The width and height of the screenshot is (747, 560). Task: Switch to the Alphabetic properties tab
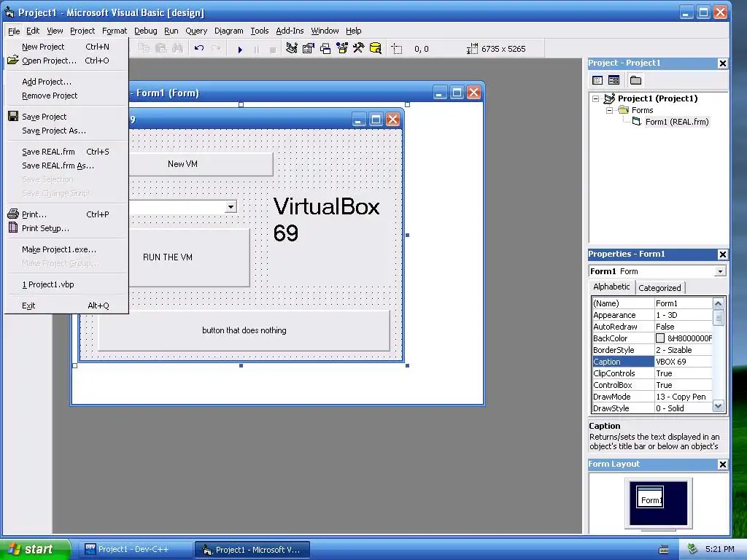pyautogui.click(x=612, y=287)
